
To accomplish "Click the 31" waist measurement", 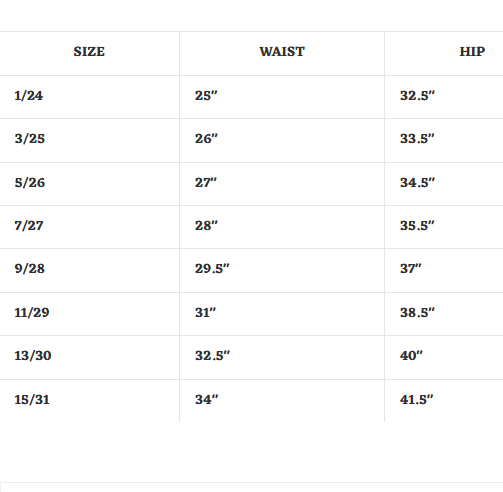I will point(205,313).
